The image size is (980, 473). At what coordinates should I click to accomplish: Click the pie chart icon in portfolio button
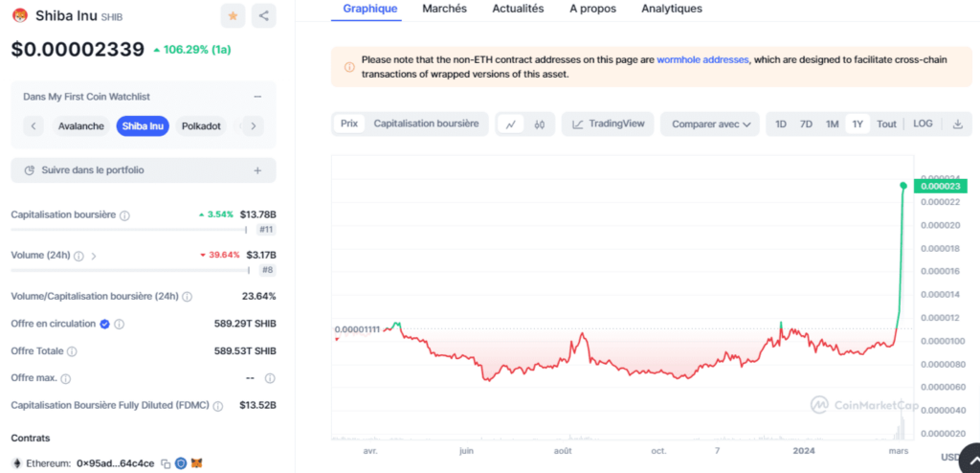(29, 170)
